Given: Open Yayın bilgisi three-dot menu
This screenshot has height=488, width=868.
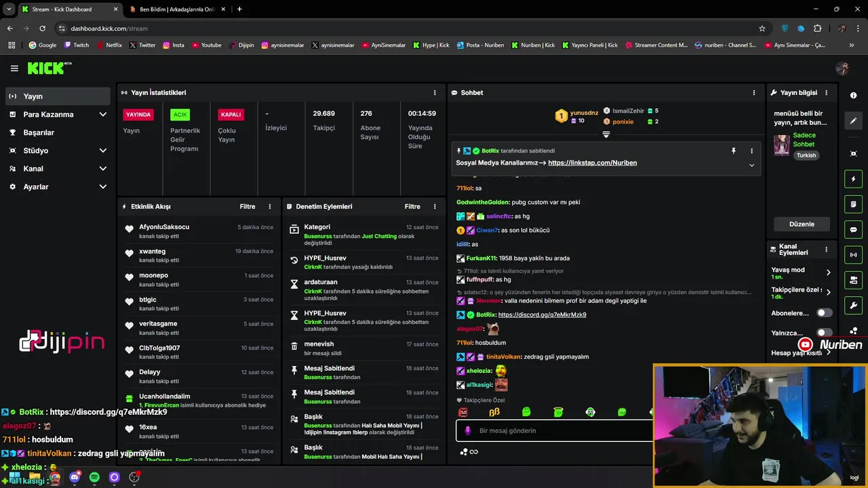Looking at the screenshot, I should coord(826,93).
